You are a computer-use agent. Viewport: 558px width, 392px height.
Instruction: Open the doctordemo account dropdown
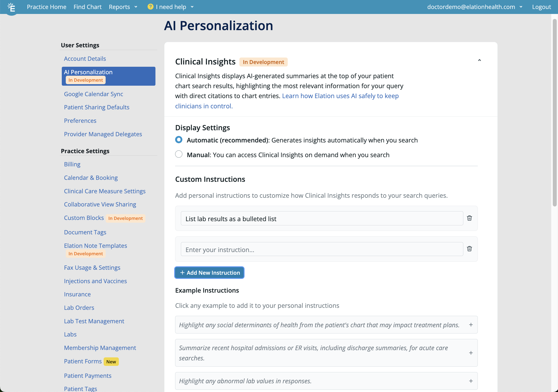tap(474, 7)
